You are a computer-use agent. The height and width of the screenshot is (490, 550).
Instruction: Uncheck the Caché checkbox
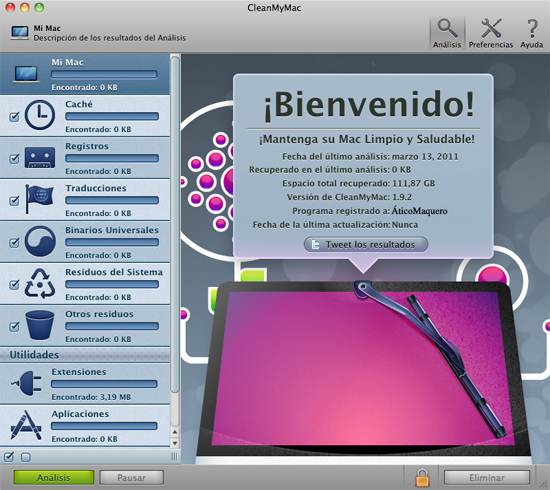(14, 116)
